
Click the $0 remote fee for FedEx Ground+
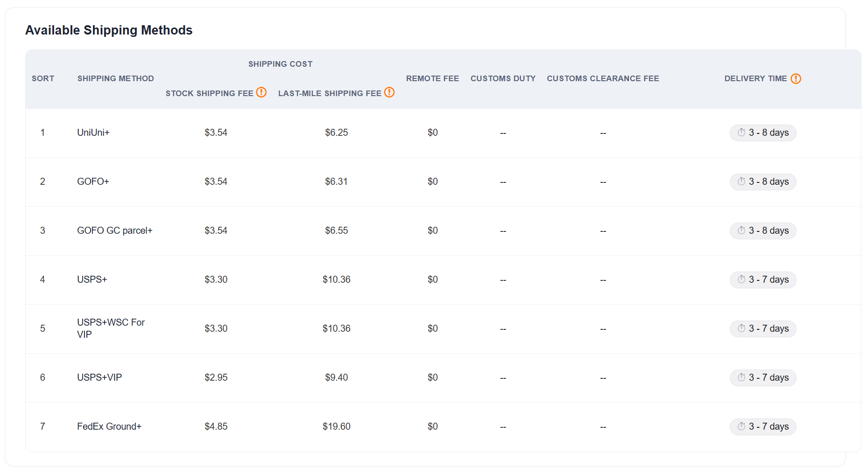(433, 426)
